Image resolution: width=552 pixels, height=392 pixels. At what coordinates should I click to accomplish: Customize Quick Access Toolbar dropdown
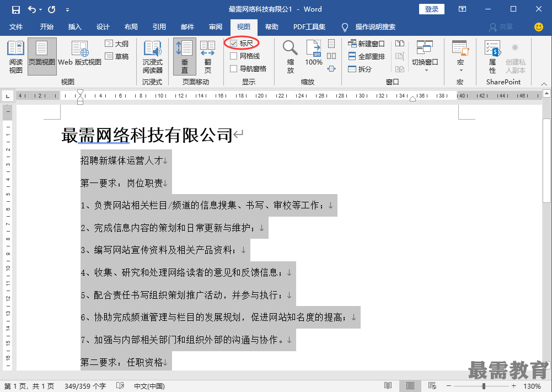click(67, 10)
